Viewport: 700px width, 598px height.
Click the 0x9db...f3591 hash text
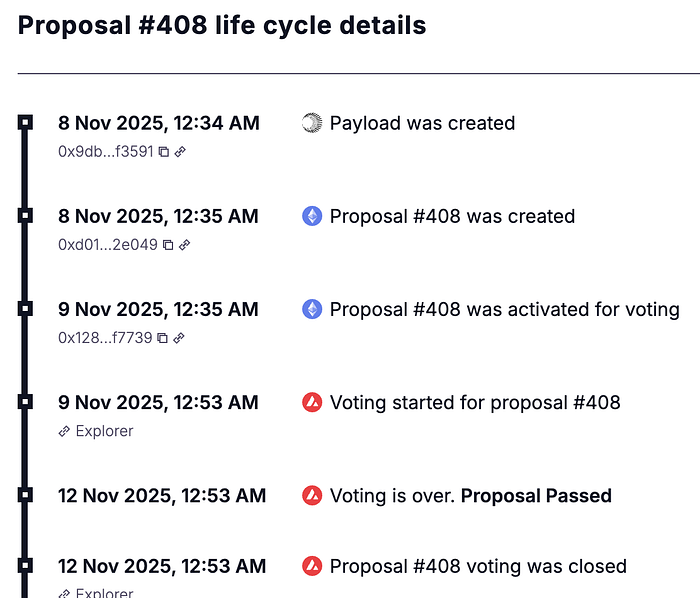pyautogui.click(x=105, y=152)
